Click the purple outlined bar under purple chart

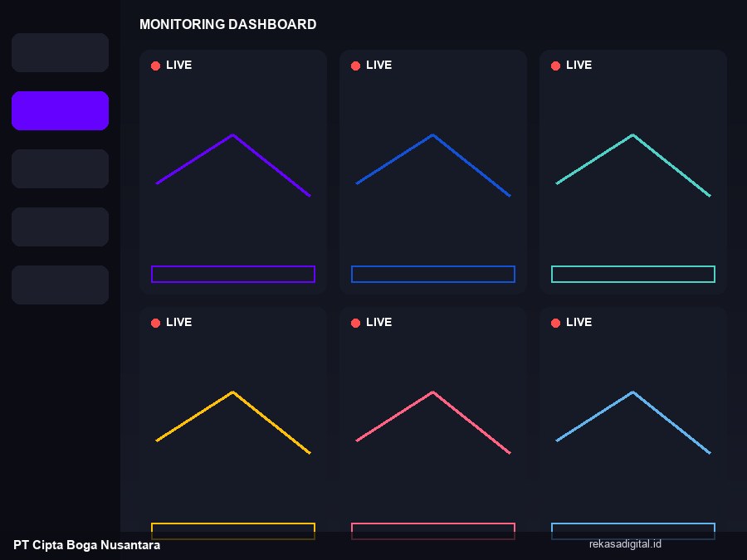point(233,274)
